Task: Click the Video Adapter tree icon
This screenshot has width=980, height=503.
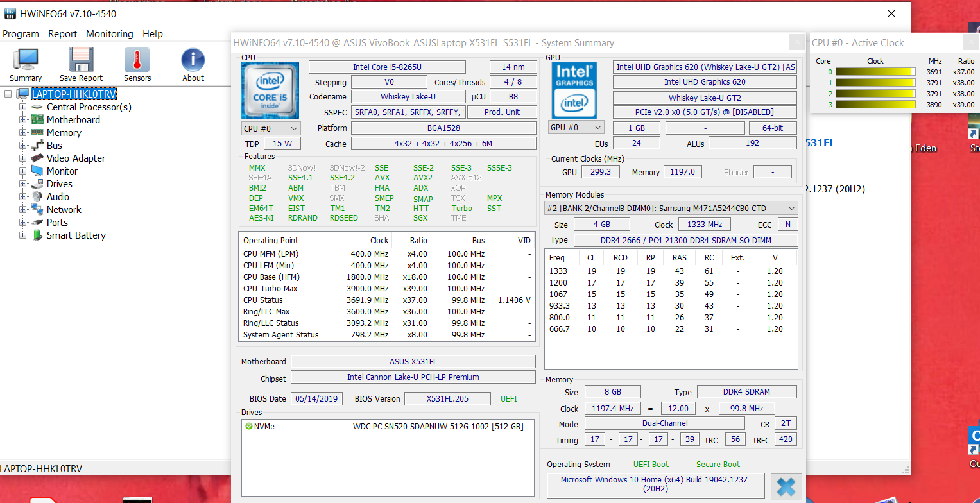Action: point(37,158)
